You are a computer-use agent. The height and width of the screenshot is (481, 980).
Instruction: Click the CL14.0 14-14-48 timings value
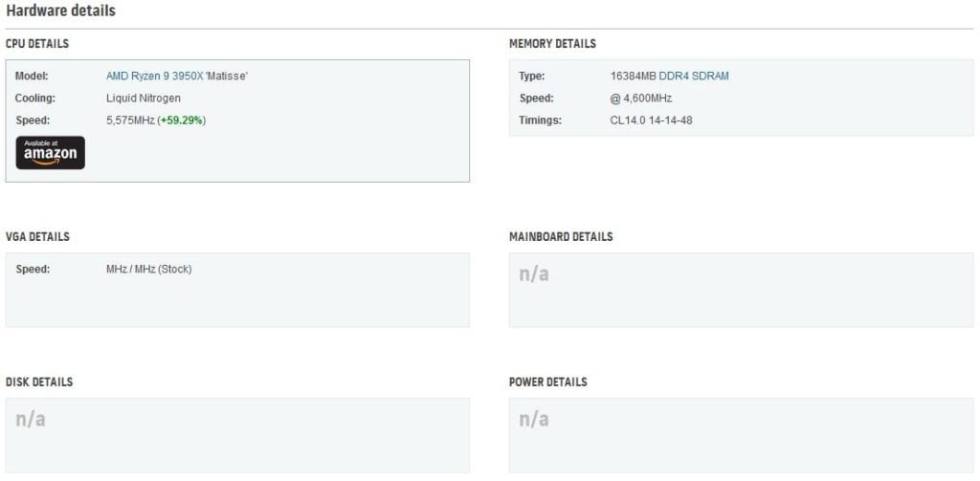click(x=651, y=120)
